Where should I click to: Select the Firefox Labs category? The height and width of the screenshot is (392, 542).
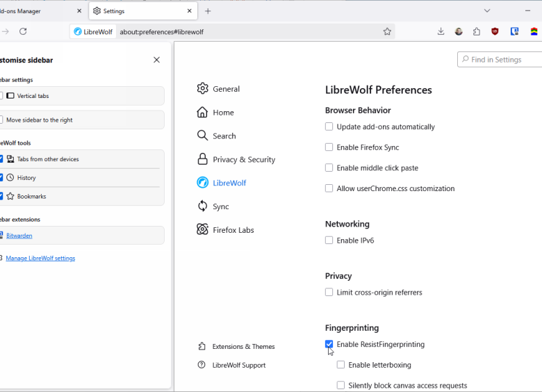coord(233,230)
